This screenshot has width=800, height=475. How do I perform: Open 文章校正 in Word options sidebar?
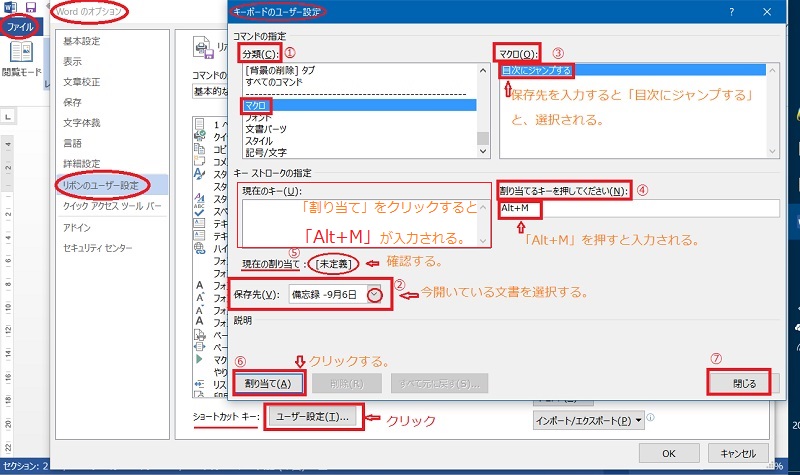coord(82,82)
